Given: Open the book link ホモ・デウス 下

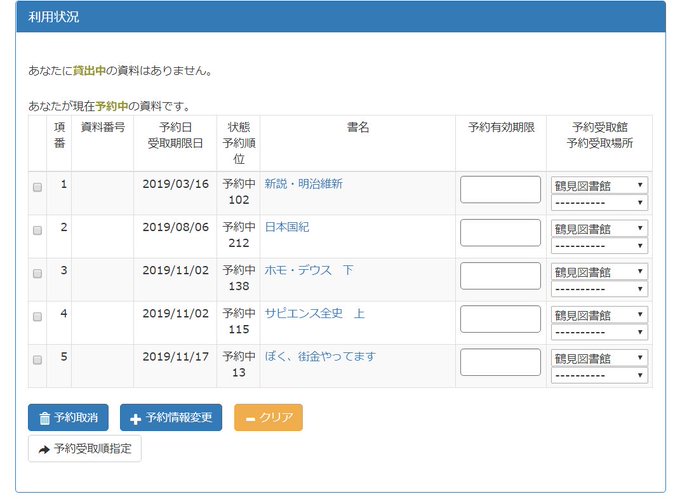Looking at the screenshot, I should 309,270.
